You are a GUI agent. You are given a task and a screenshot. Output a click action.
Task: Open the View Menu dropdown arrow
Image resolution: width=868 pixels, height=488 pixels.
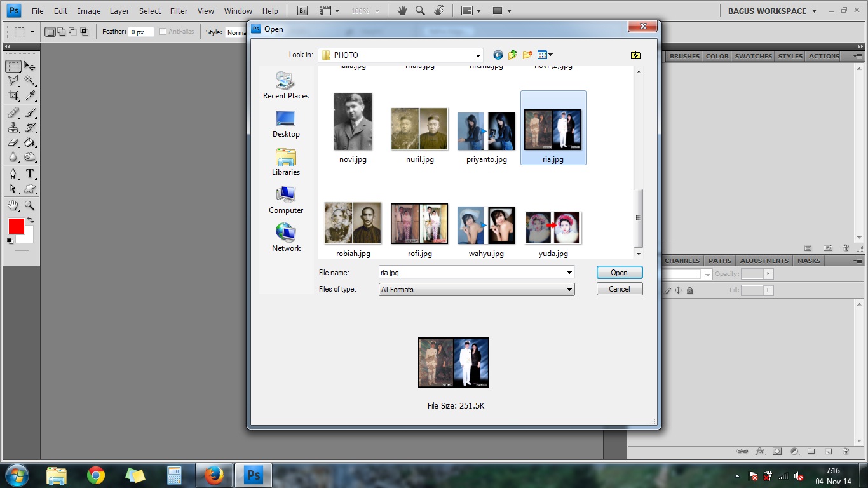click(x=550, y=55)
